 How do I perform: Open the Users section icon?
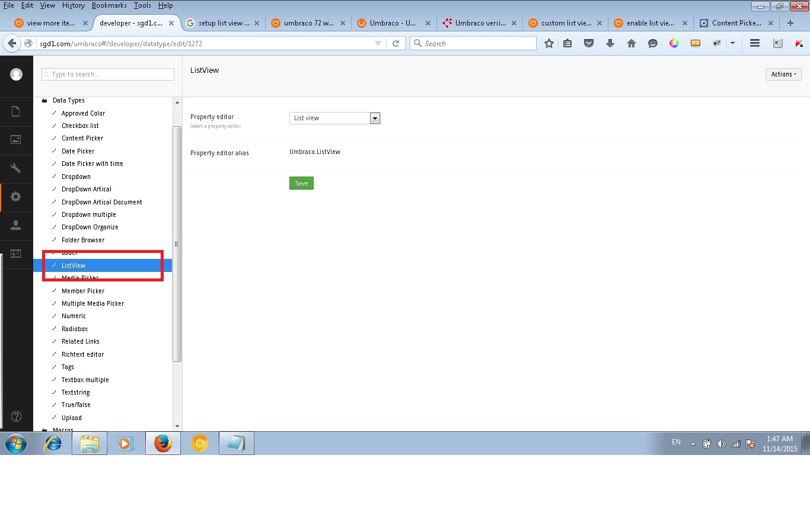pyautogui.click(x=16, y=225)
